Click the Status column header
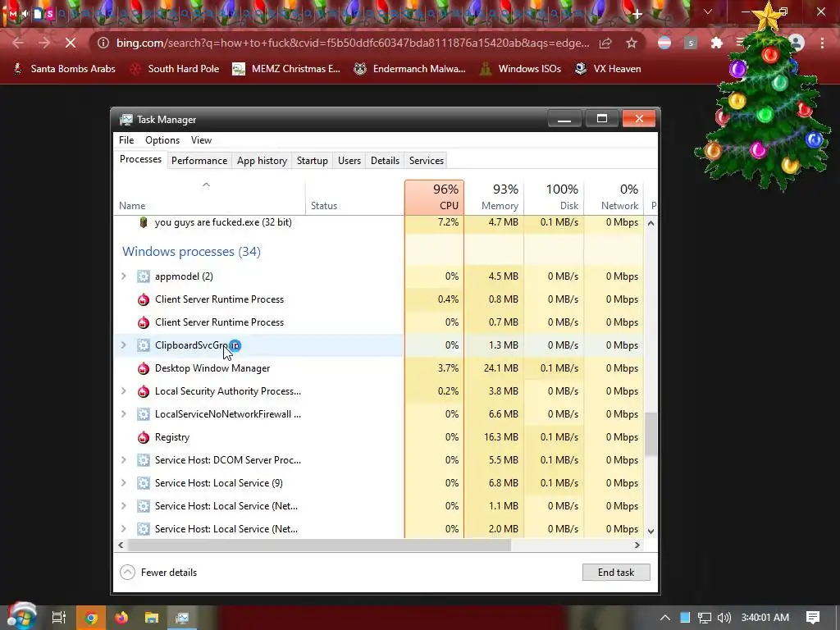Viewport: 840px width, 630px height. (354, 197)
